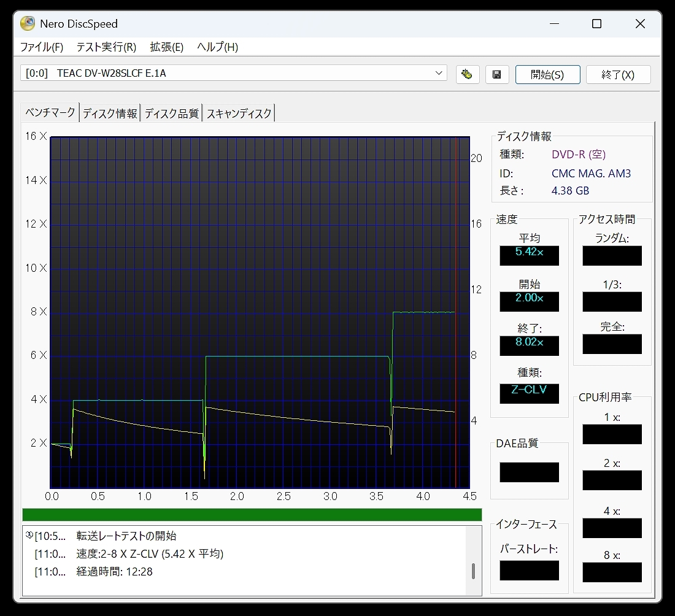
Task: Click the 開始(S) button
Action: 547,74
